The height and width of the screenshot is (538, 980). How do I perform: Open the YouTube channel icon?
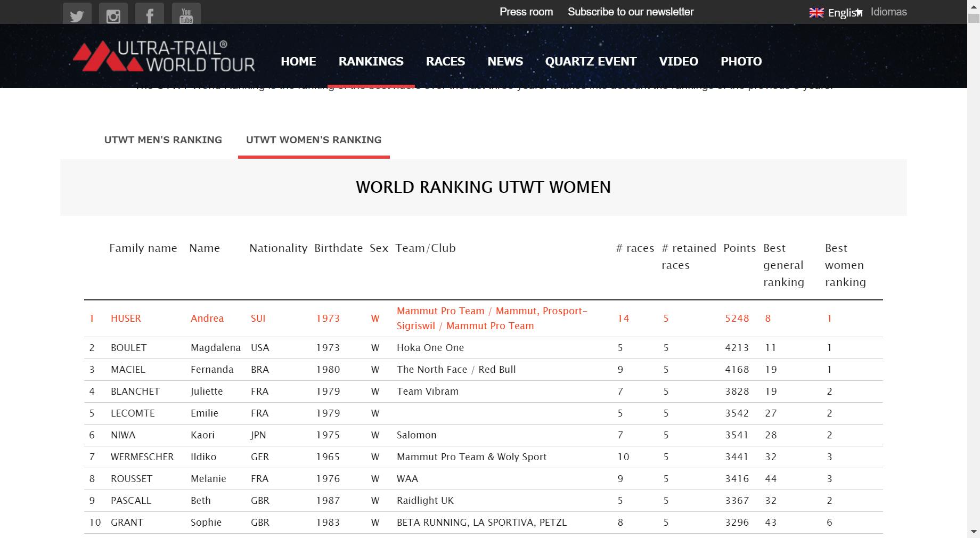pos(186,14)
